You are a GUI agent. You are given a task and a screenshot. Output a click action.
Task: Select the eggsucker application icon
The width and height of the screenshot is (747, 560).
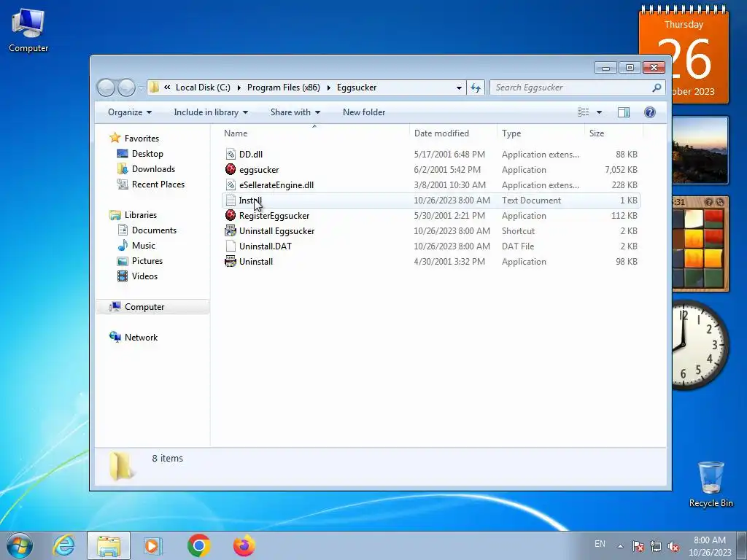pyautogui.click(x=231, y=169)
